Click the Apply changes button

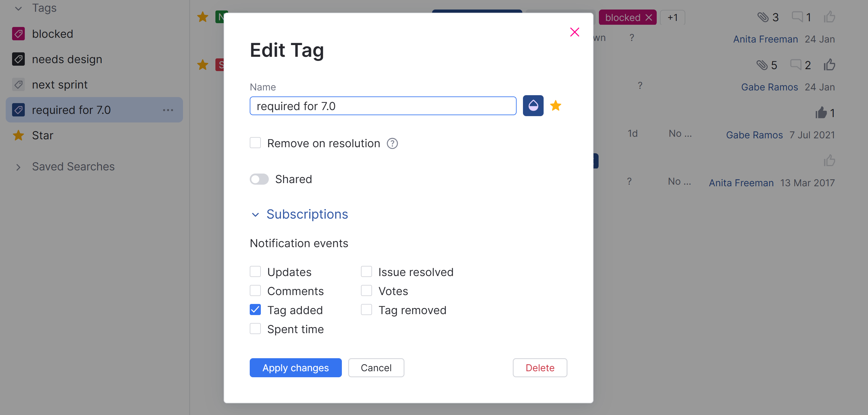(295, 367)
